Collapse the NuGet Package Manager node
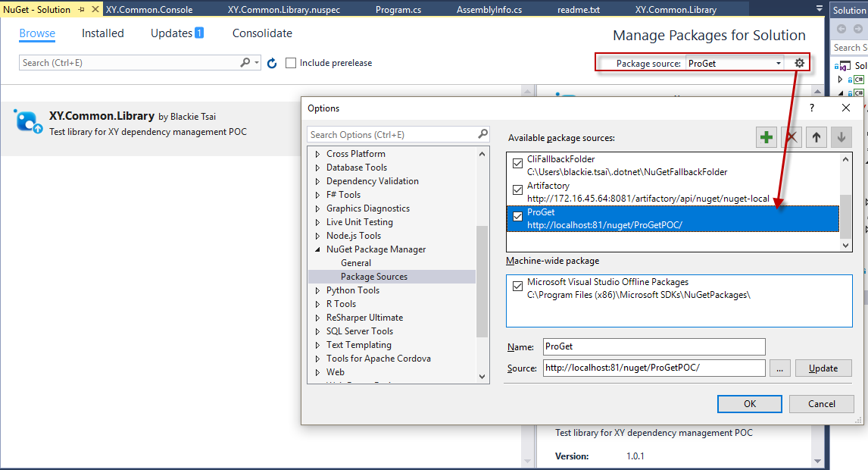The width and height of the screenshot is (868, 470). (318, 249)
